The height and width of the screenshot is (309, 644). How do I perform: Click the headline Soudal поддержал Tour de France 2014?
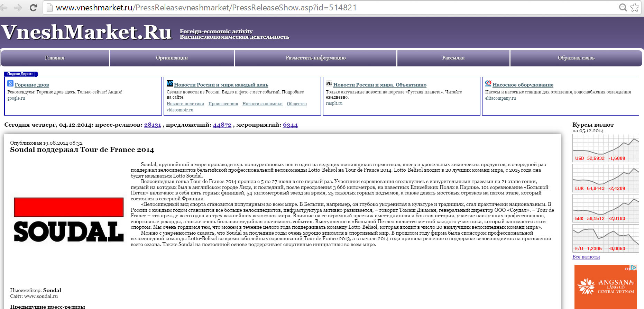point(82,150)
